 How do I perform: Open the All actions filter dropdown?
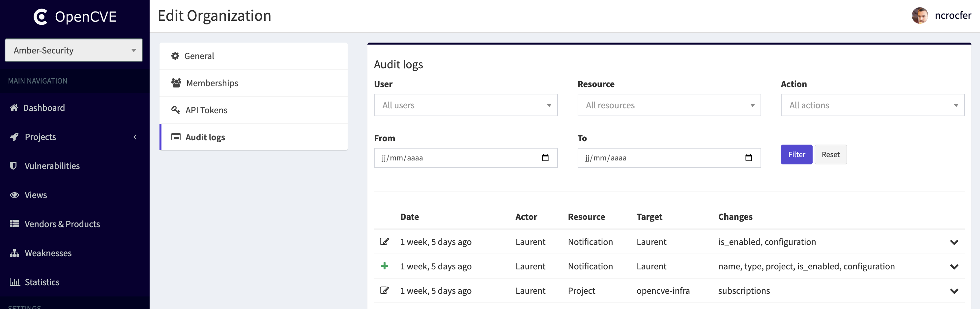click(872, 105)
